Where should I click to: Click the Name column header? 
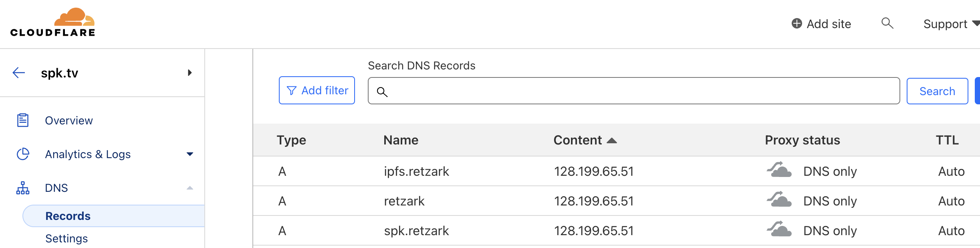click(401, 140)
